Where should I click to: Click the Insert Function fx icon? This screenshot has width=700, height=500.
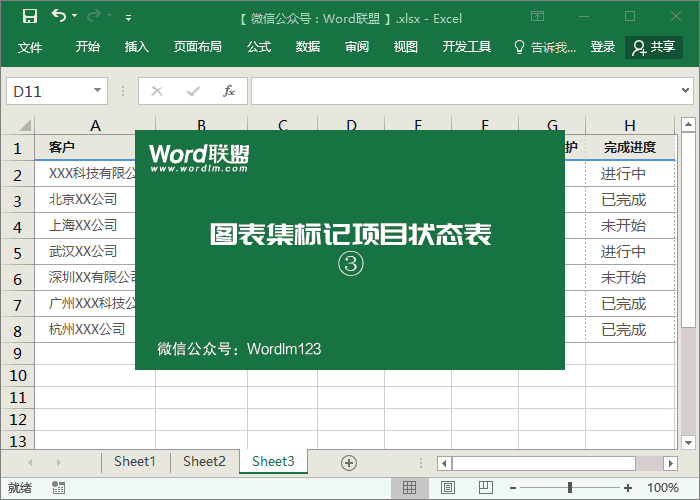[229, 91]
